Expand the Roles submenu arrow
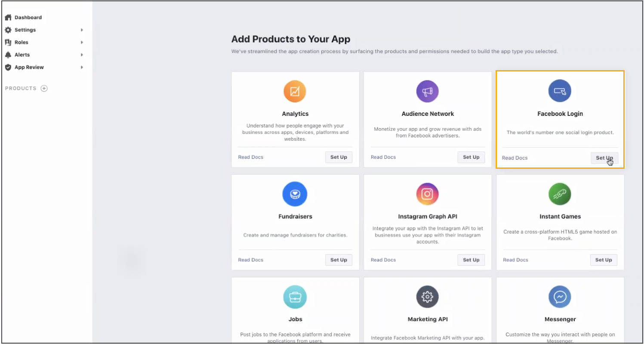 click(82, 42)
